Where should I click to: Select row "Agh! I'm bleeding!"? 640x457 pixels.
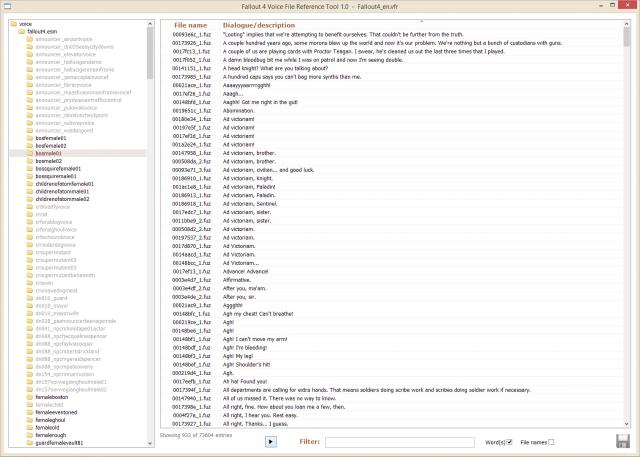tap(392, 348)
